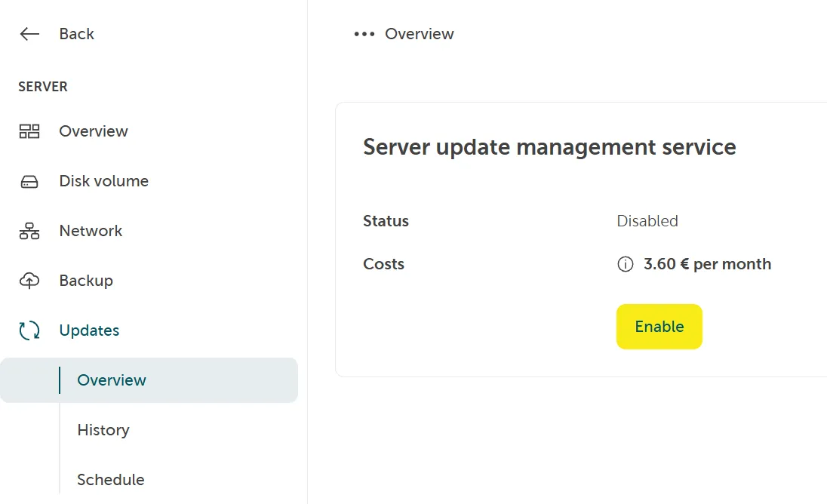Go to the Backup page
This screenshot has width=827, height=504.
[x=85, y=280]
